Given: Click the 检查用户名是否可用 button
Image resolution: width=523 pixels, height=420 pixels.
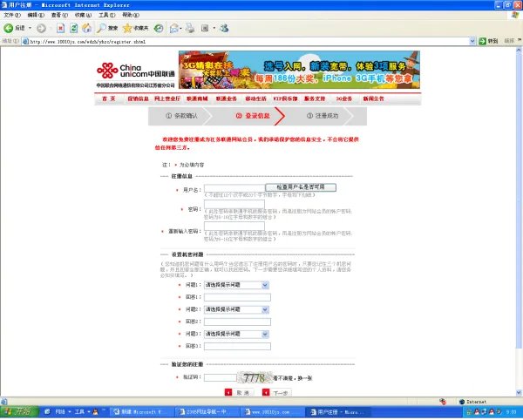Looking at the screenshot, I should 301,187.
